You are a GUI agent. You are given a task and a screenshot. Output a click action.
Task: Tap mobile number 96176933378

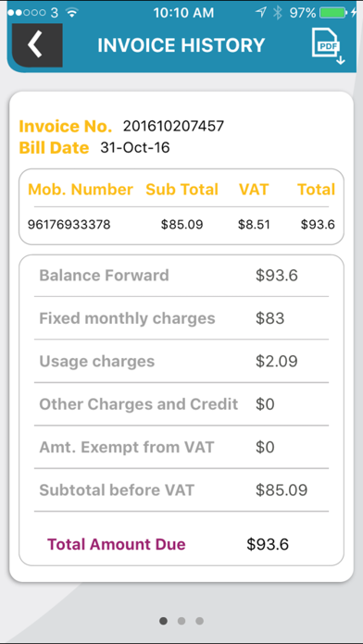pyautogui.click(x=69, y=225)
